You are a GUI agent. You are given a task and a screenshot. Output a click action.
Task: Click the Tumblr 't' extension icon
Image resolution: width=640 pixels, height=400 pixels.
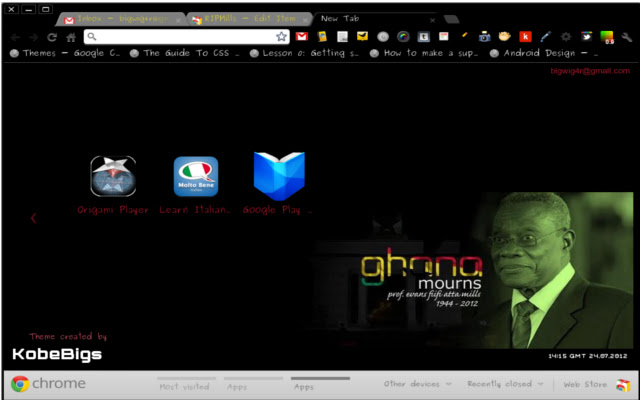[x=424, y=37]
